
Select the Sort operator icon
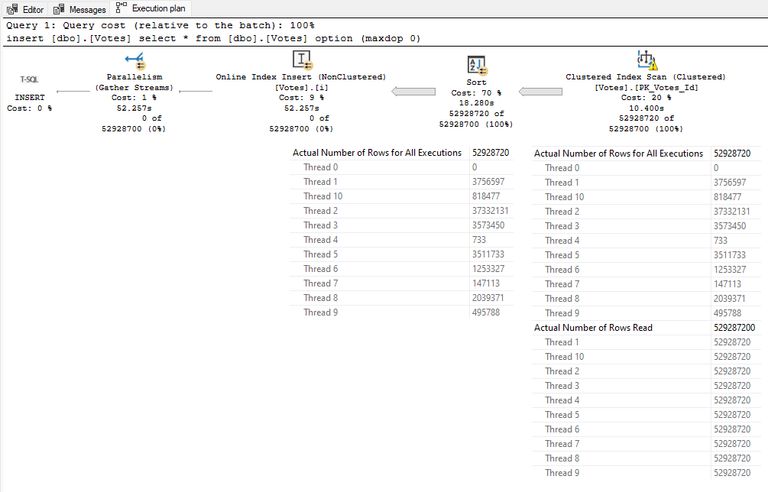pos(477,65)
